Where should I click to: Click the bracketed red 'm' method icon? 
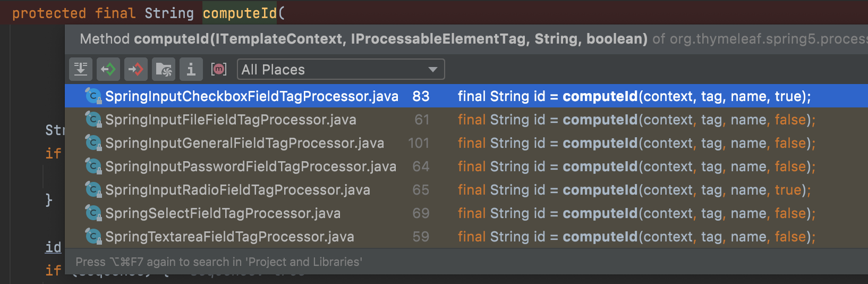coord(219,69)
